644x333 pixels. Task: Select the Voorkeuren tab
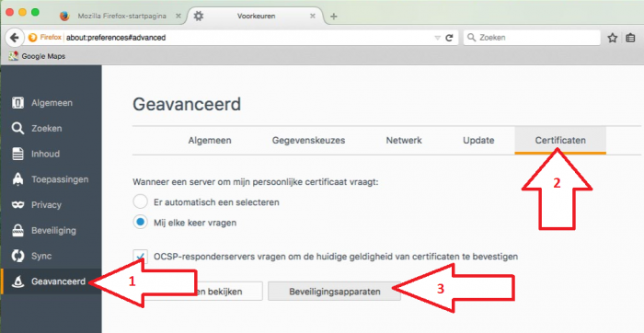(257, 16)
